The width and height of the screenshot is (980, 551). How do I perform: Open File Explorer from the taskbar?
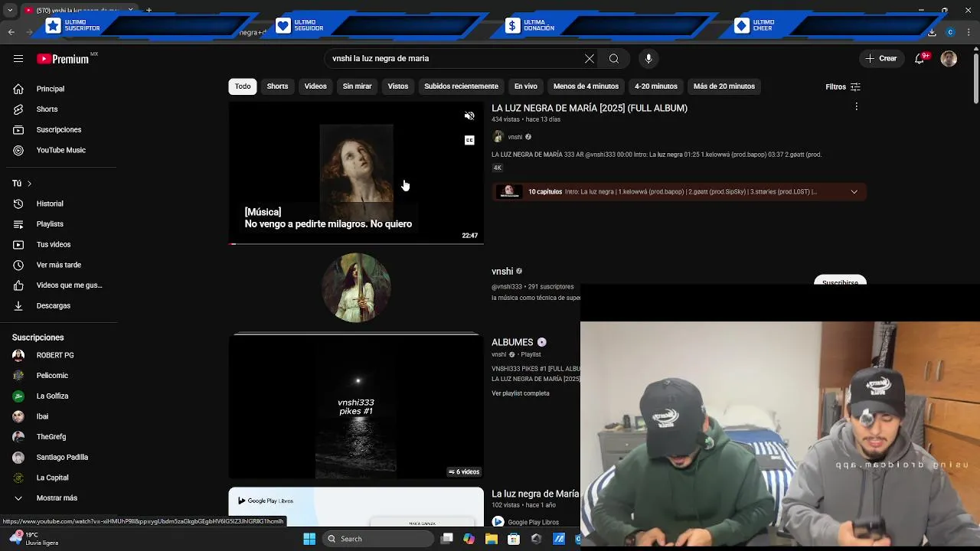tap(492, 539)
